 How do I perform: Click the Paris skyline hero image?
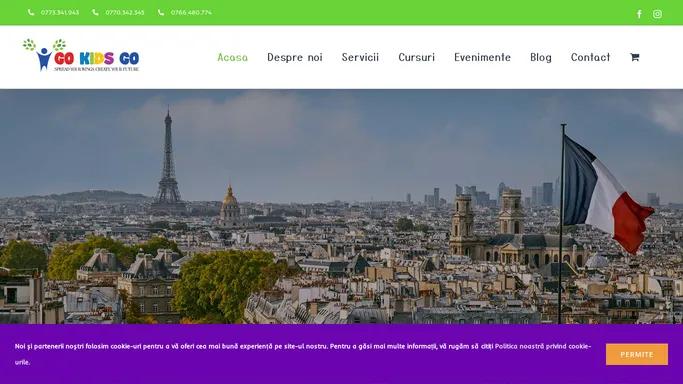point(342,206)
